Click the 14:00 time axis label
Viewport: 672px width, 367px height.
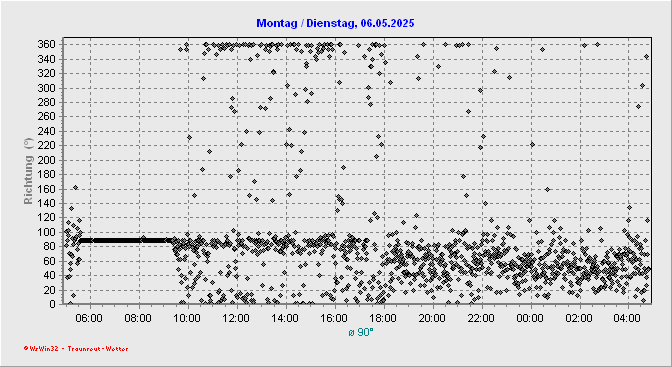286,319
